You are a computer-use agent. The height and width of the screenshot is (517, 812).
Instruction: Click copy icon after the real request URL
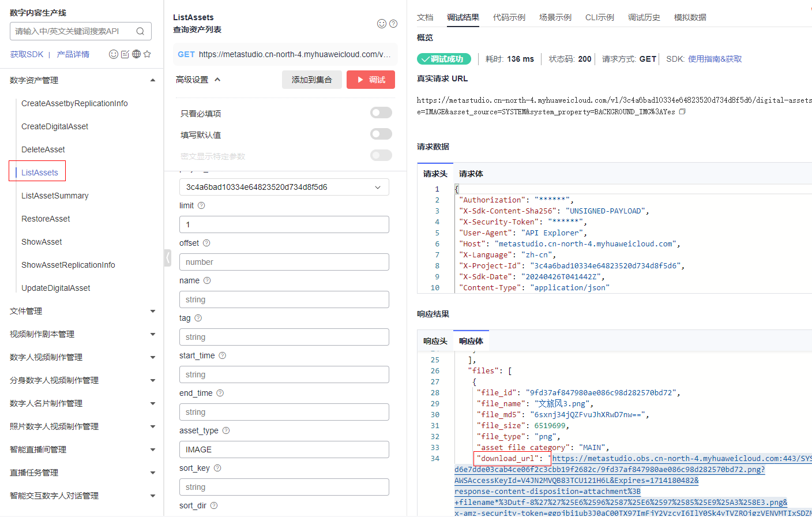point(682,112)
